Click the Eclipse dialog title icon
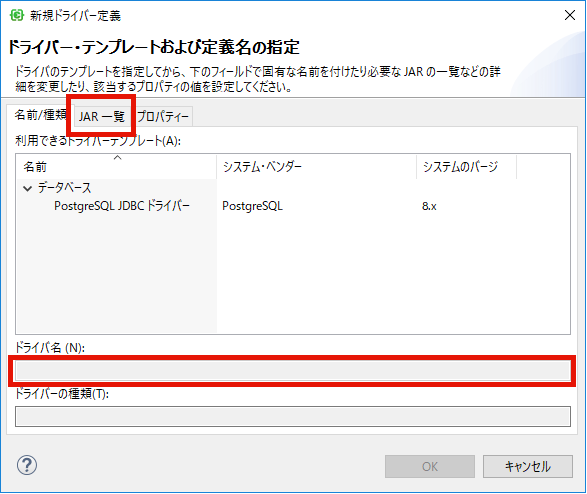The width and height of the screenshot is (587, 494). click(x=16, y=15)
